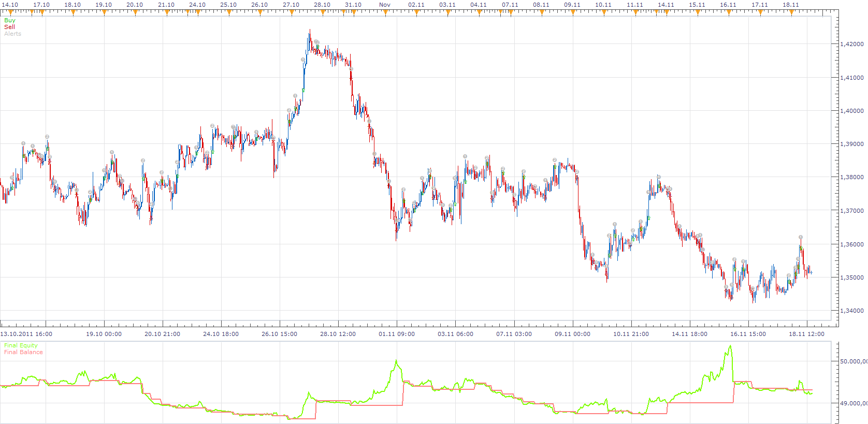Click the orange marker under 03.11
Screen dimensions: 868x424
tap(448, 12)
